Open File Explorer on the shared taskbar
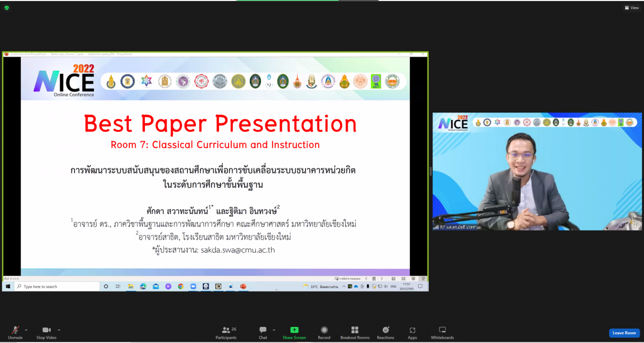 [130, 287]
